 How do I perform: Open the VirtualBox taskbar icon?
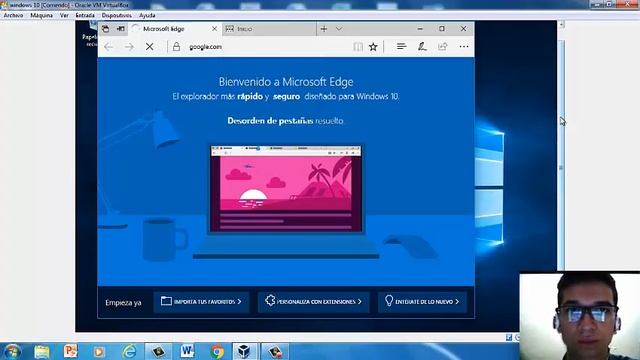click(244, 351)
